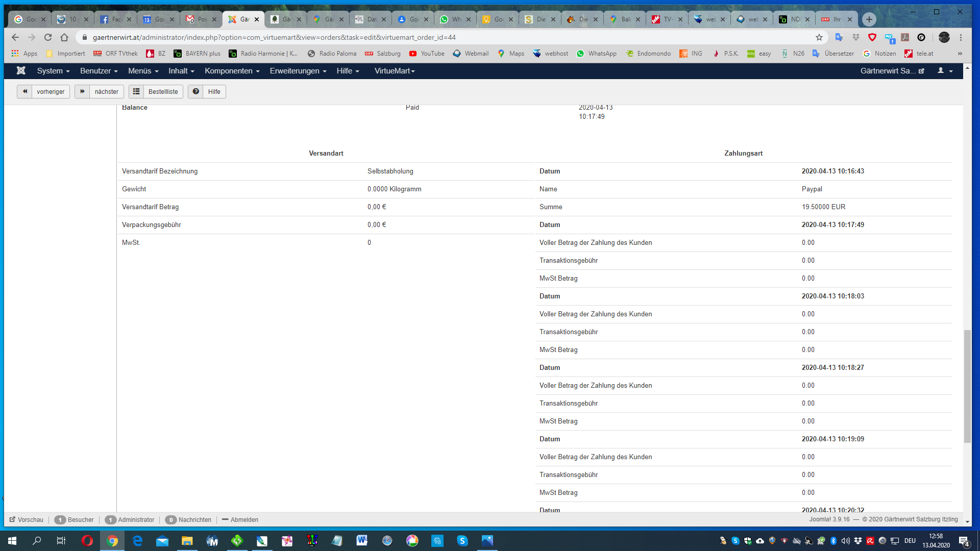
Task: Open the Benutzer menu
Action: (x=99, y=71)
